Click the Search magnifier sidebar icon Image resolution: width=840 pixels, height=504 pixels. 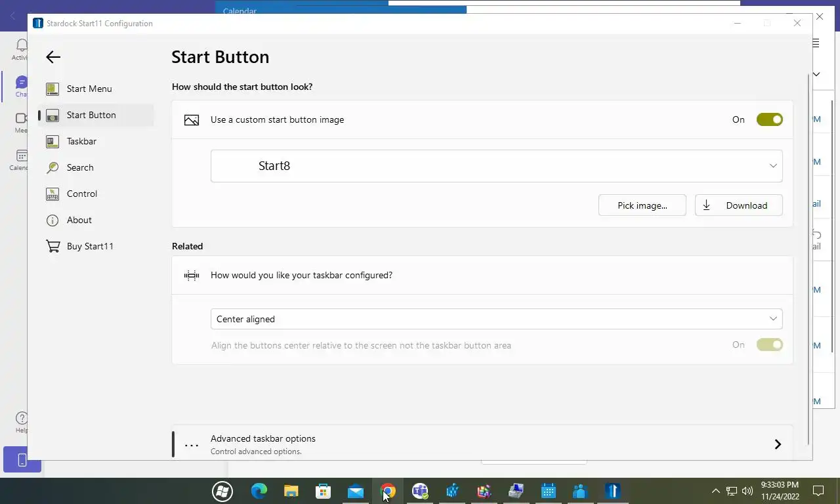[x=52, y=167]
